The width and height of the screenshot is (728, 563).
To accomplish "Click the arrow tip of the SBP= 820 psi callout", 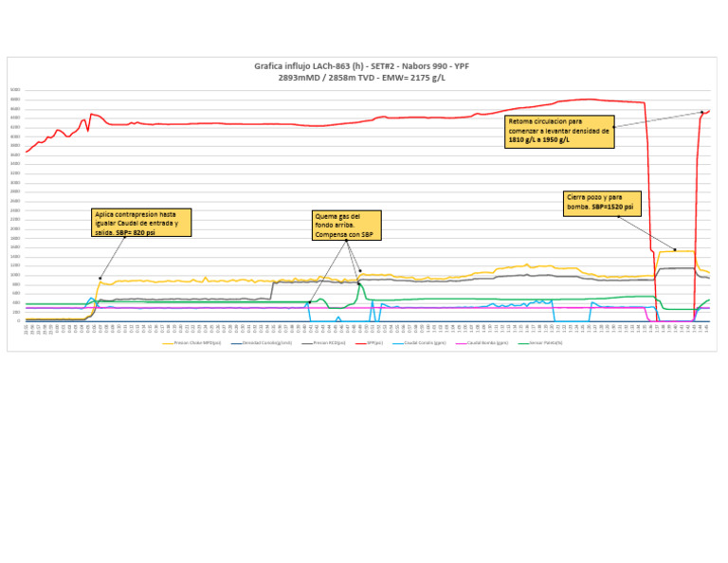I will [100, 279].
